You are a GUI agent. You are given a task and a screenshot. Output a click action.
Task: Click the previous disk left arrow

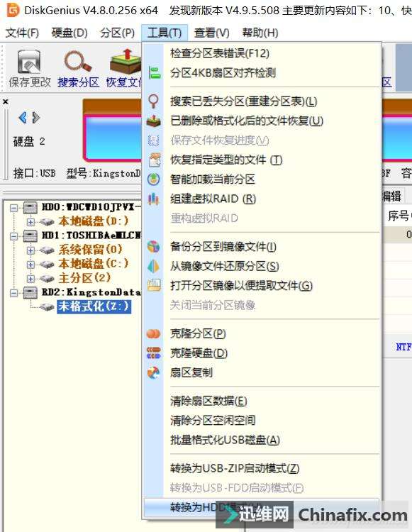[x=23, y=118]
